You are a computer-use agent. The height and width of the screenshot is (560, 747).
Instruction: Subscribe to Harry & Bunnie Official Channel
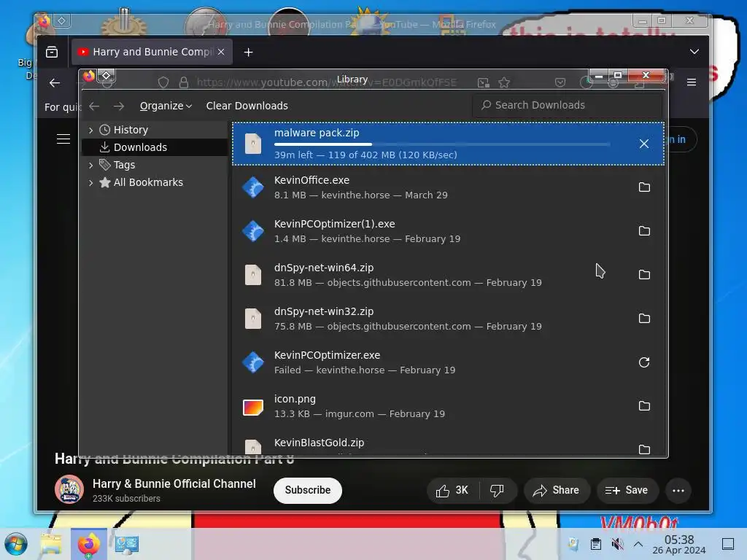click(307, 490)
